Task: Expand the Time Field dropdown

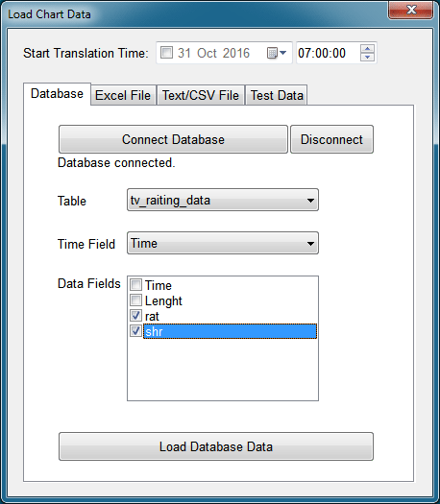Action: click(x=223, y=243)
